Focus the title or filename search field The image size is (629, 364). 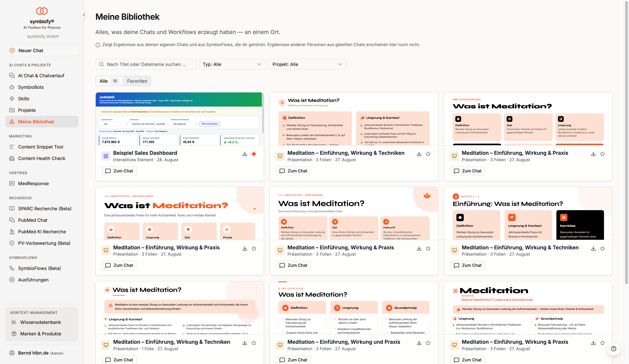pos(146,64)
